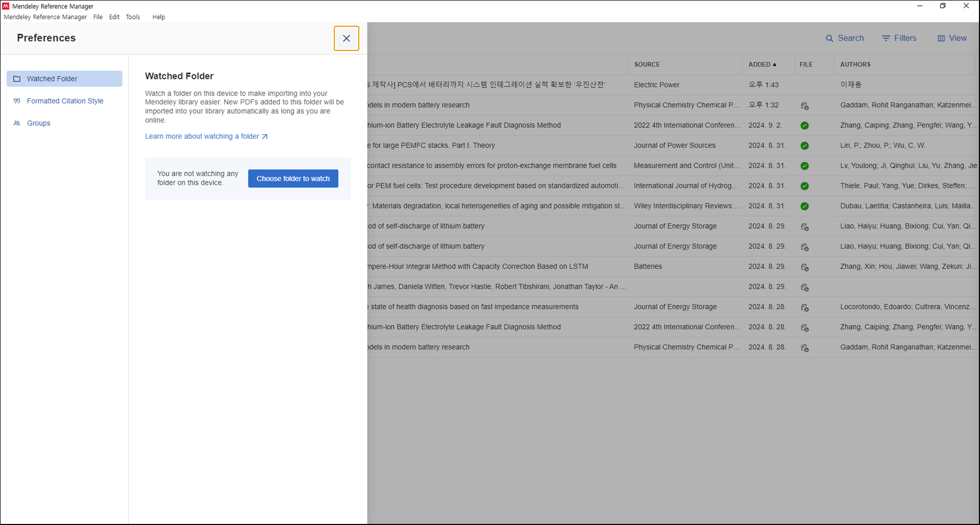Click the Mendeley app icon in title bar
The image size is (980, 525).
pos(6,6)
